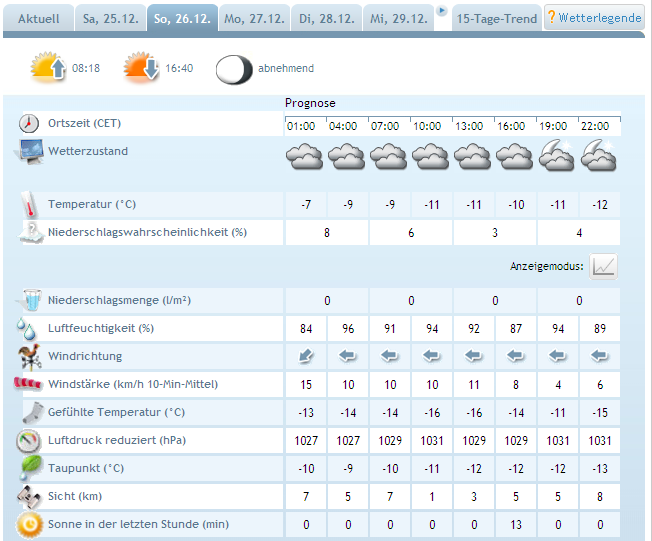Click the 22:00 time column header
Screen dimensions: 652x541
pos(595,126)
